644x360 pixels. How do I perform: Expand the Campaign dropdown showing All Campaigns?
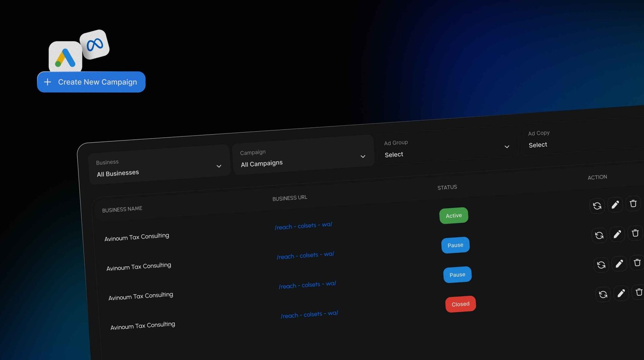tap(303, 158)
